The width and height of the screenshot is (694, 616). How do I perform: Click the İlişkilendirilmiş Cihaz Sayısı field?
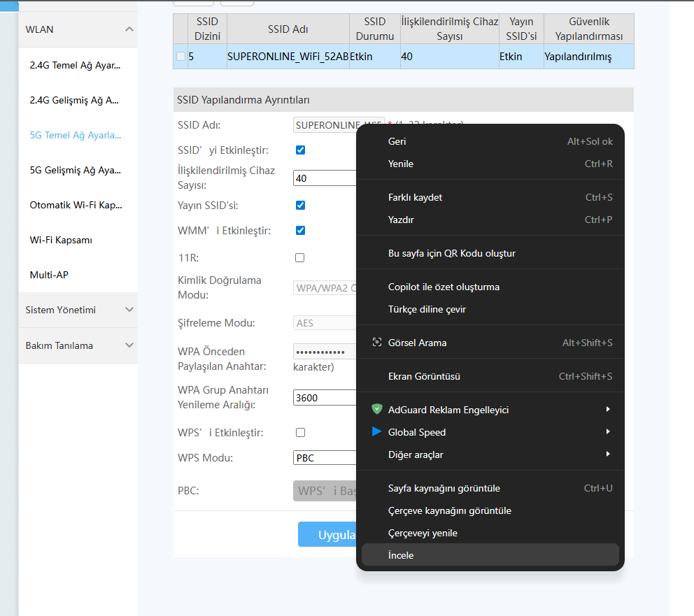coord(325,178)
